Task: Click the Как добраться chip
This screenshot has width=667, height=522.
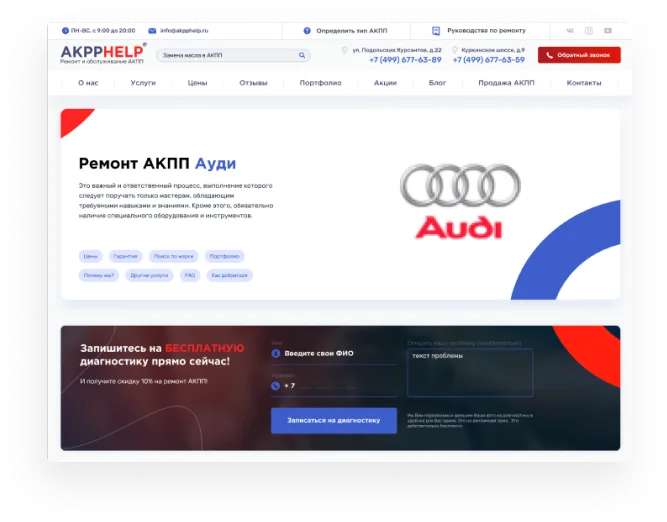Action: [229, 275]
